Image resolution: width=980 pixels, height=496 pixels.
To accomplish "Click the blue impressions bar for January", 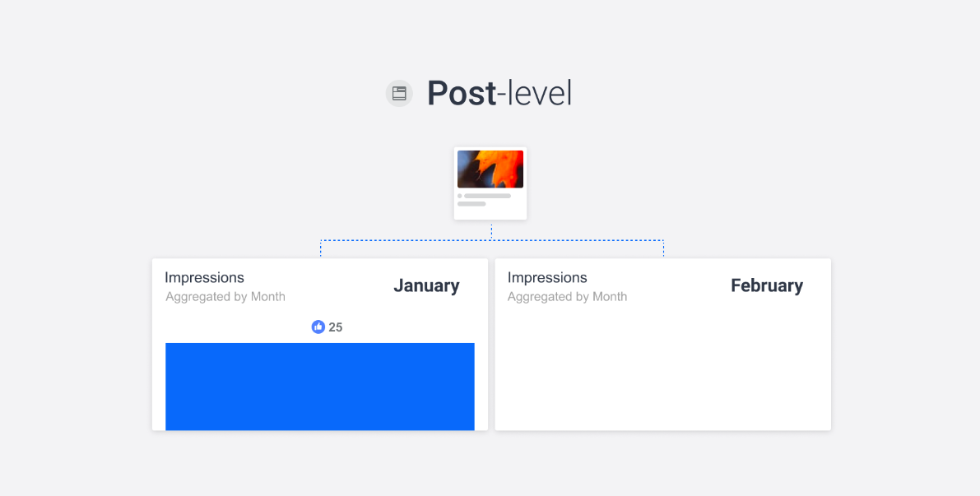I will (x=320, y=387).
